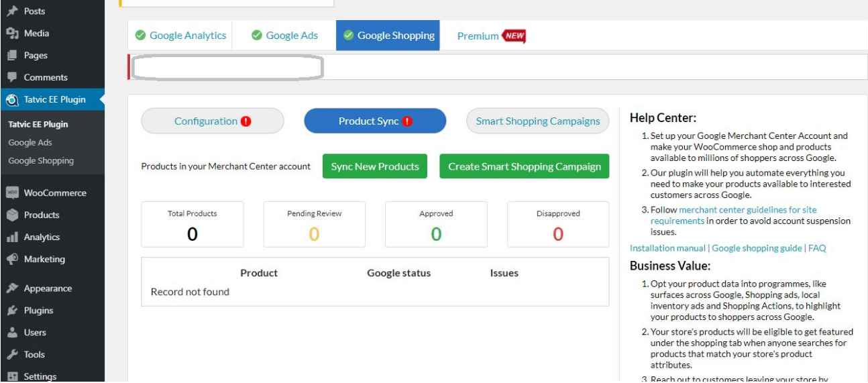This screenshot has width=868, height=383.
Task: Open Google Ads submenu item
Action: 30,142
